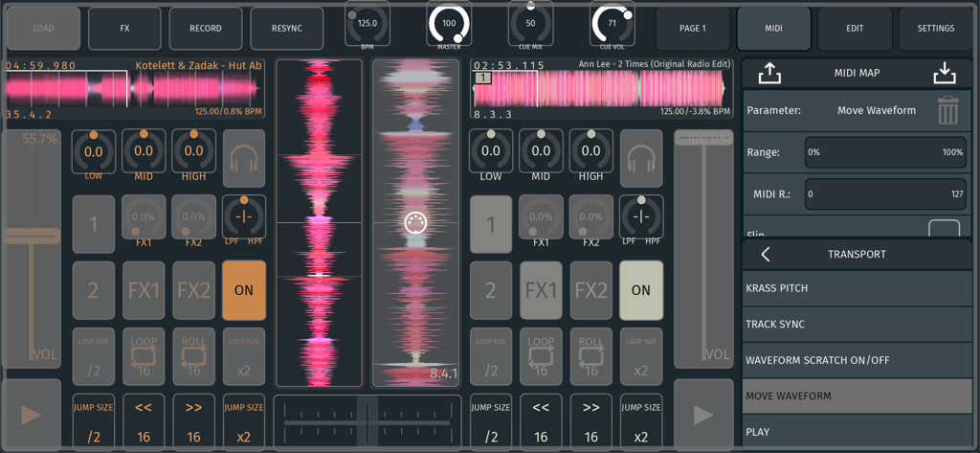
Task: Toggle right deck filter ON button
Action: (640, 290)
